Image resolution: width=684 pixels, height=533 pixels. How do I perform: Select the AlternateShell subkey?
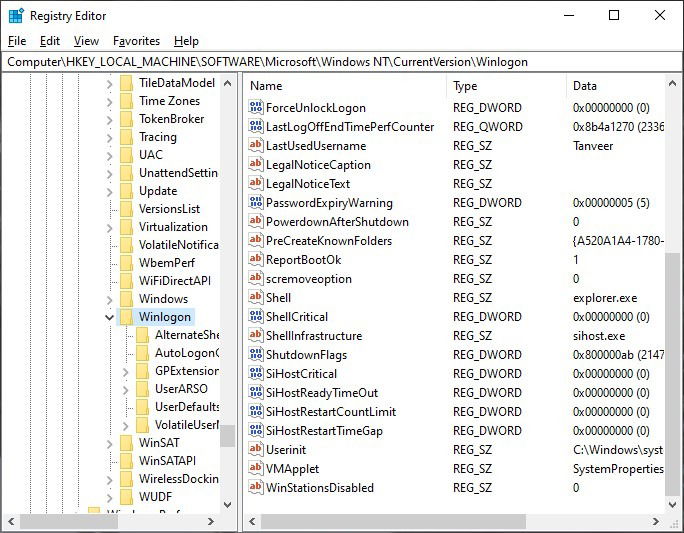pyautogui.click(x=187, y=335)
